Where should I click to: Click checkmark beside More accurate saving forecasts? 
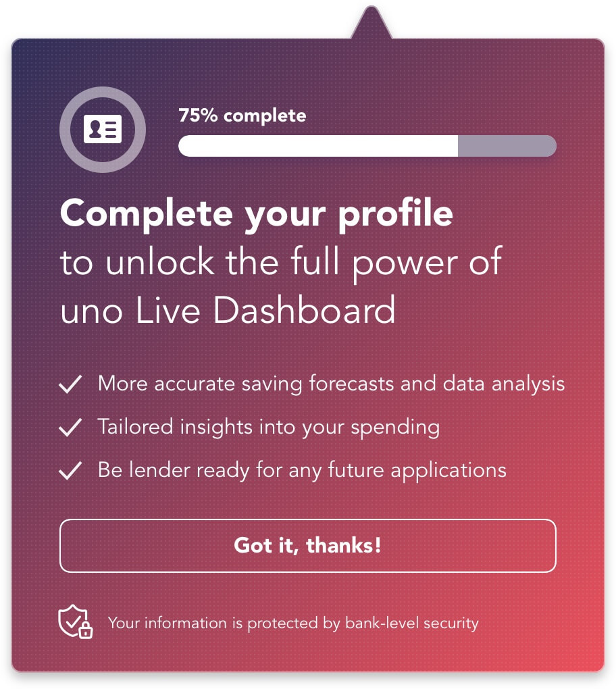70,384
